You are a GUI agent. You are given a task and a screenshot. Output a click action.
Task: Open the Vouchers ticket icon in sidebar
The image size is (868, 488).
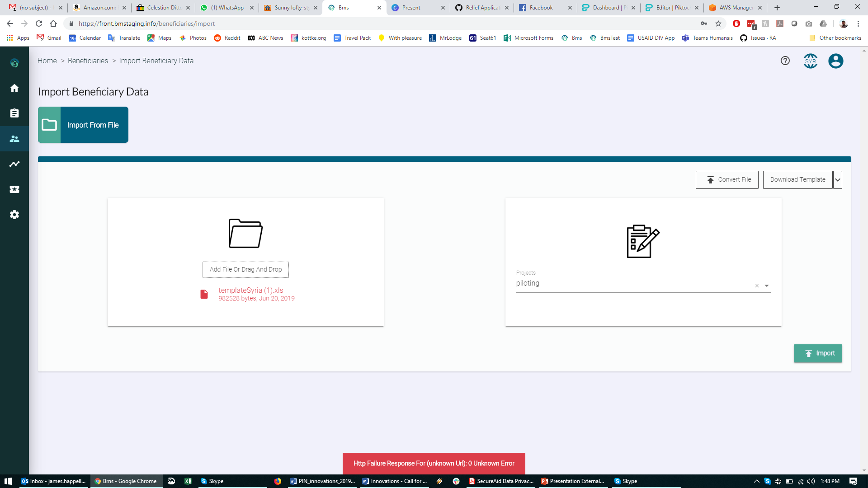[14, 189]
